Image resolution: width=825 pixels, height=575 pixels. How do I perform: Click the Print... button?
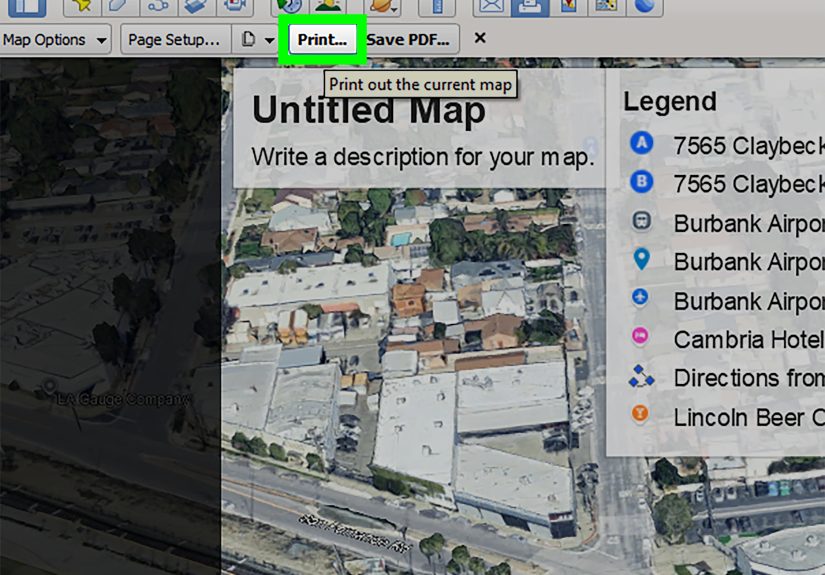(322, 40)
